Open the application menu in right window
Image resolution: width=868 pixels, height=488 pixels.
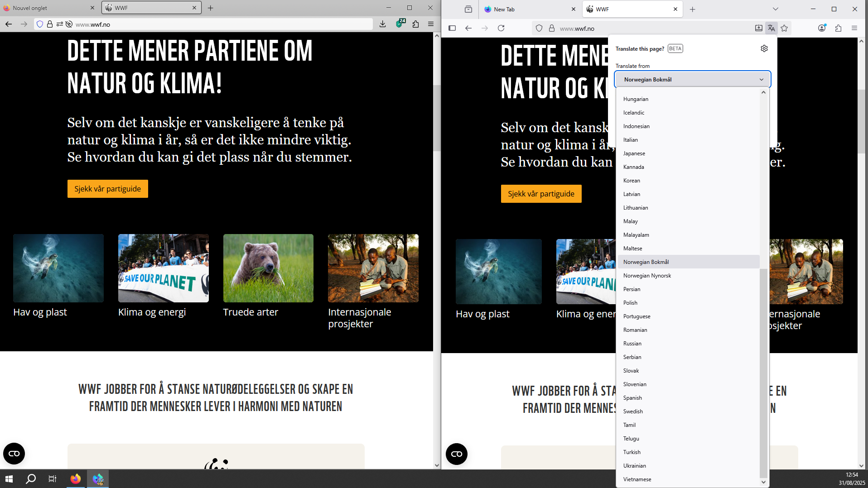pos(854,28)
